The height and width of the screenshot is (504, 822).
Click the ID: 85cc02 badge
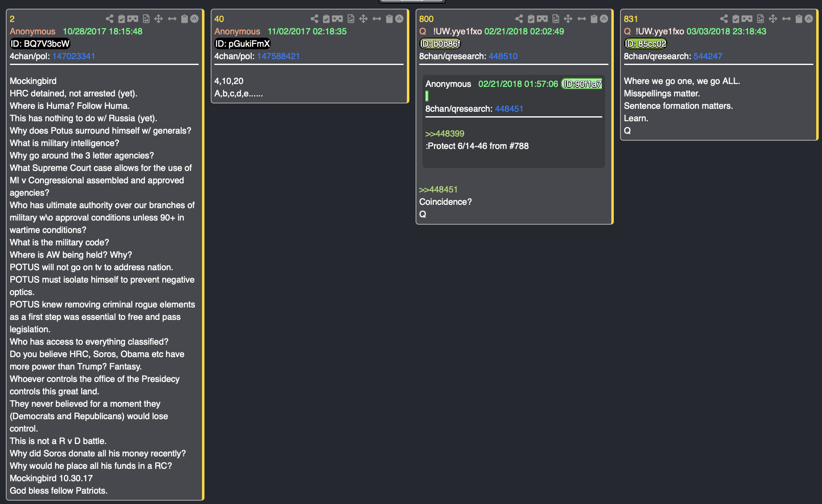pyautogui.click(x=646, y=44)
